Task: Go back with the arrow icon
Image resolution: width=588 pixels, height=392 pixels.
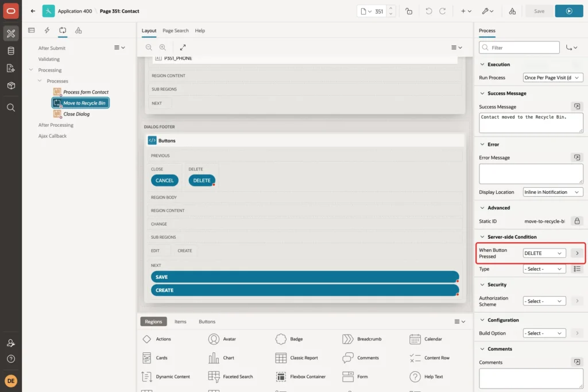Action: pos(33,11)
